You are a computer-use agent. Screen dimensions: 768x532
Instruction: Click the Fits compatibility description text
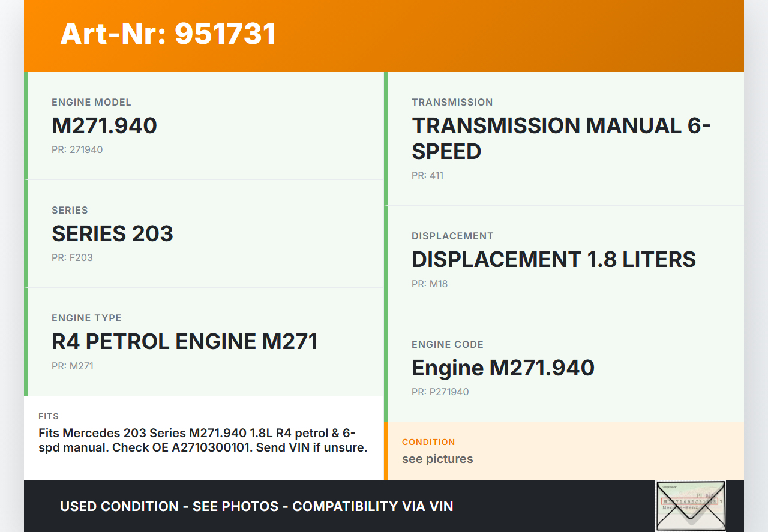[202, 440]
